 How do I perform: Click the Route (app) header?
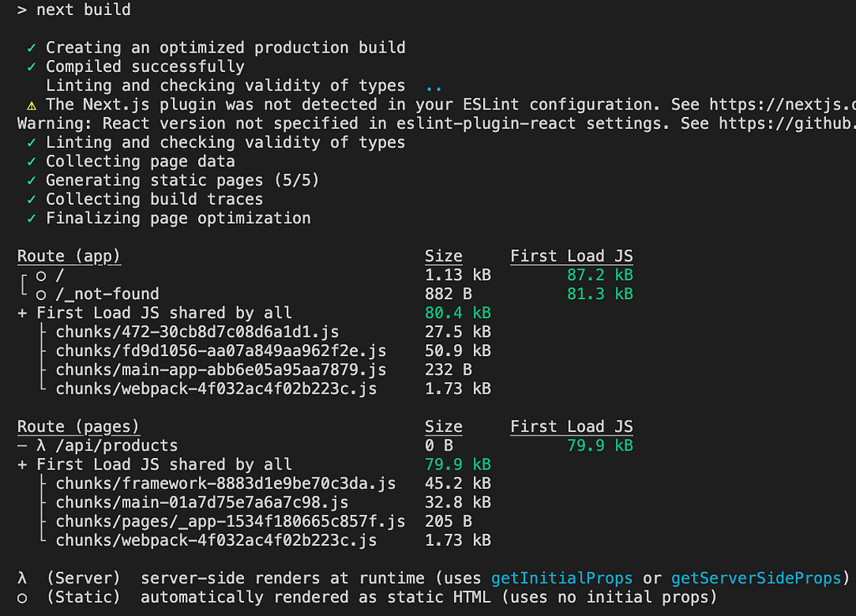click(69, 256)
